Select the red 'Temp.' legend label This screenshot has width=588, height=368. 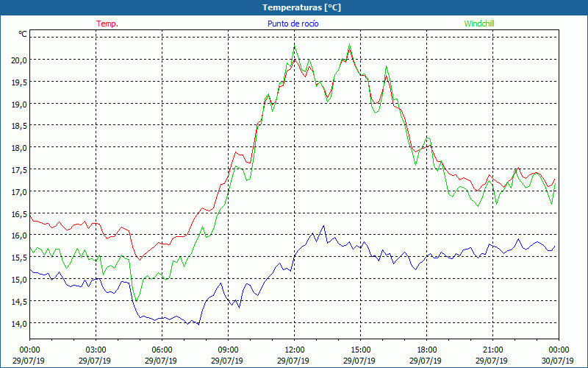tap(107, 24)
